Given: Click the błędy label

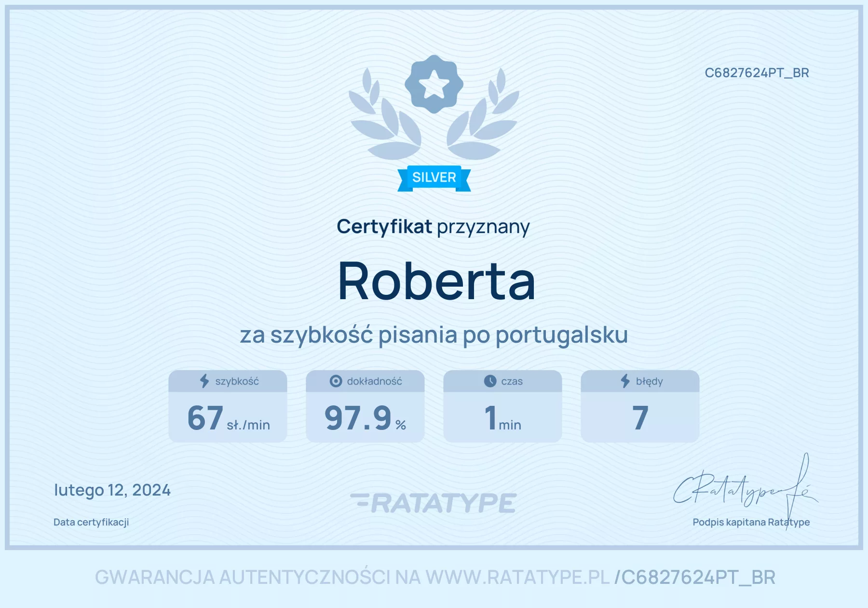Looking at the screenshot, I should coord(649,381).
